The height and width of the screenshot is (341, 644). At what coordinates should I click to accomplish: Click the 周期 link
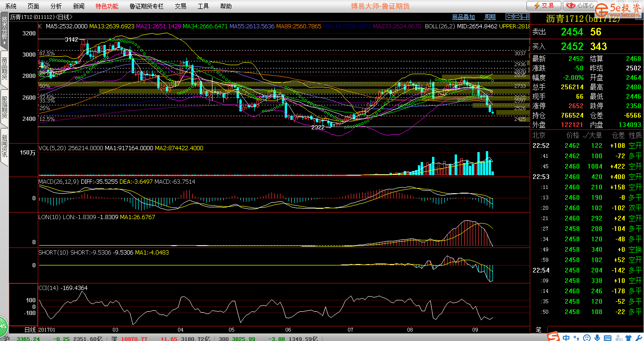click(490, 17)
